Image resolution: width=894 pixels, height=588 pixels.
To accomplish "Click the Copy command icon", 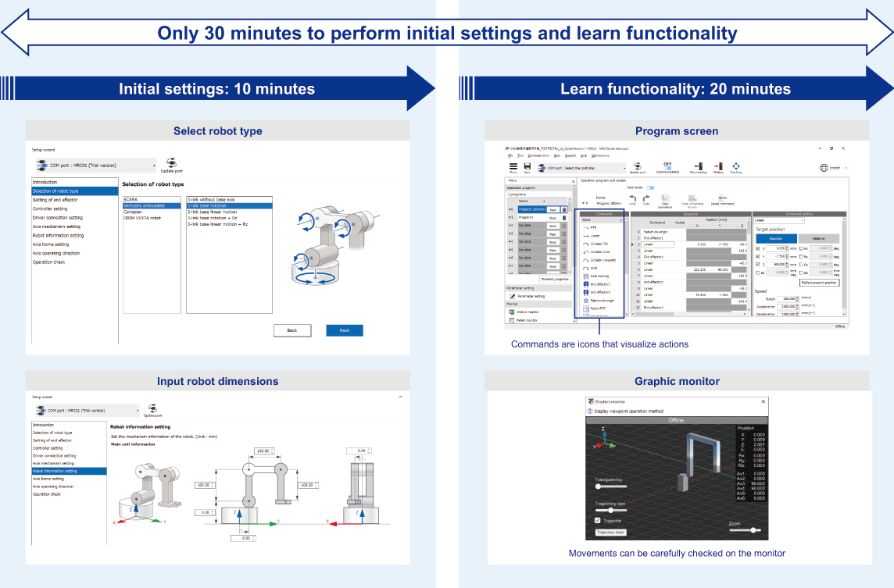I will (x=665, y=198).
